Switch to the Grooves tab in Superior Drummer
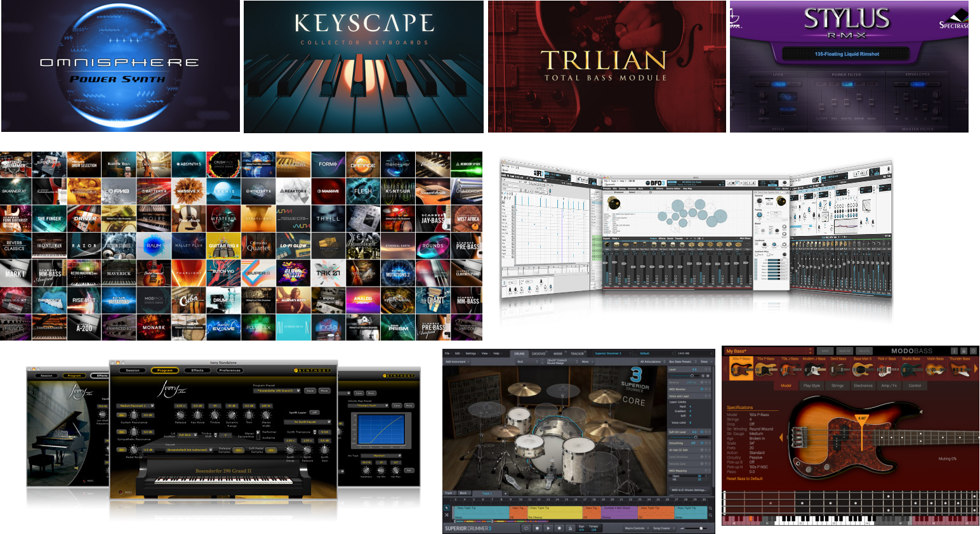The height and width of the screenshot is (534, 980). pos(539,354)
